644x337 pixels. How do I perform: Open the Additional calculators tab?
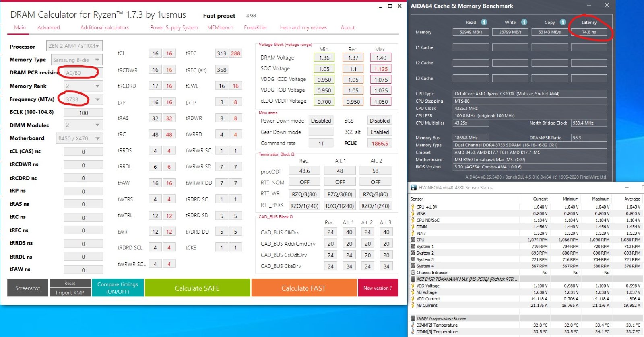[x=105, y=28]
